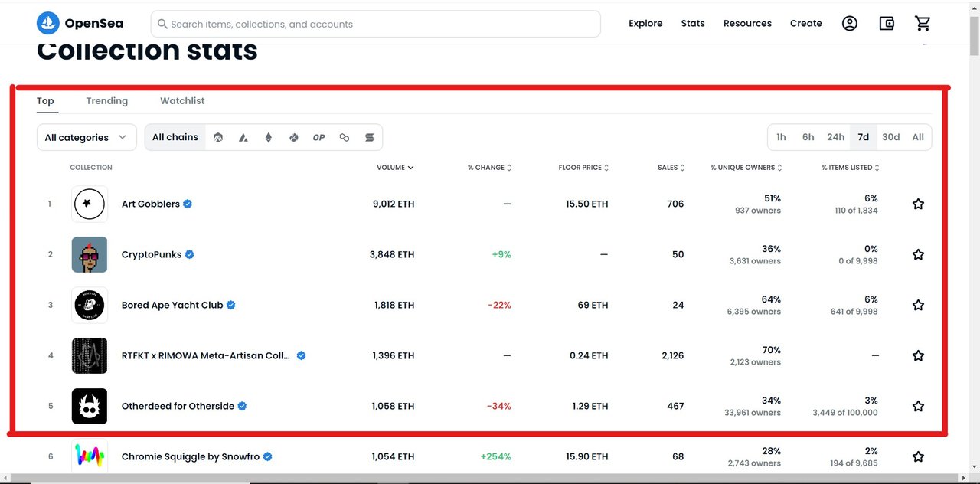Open the OpenSea home logo
This screenshot has height=484, width=980.
tap(80, 24)
